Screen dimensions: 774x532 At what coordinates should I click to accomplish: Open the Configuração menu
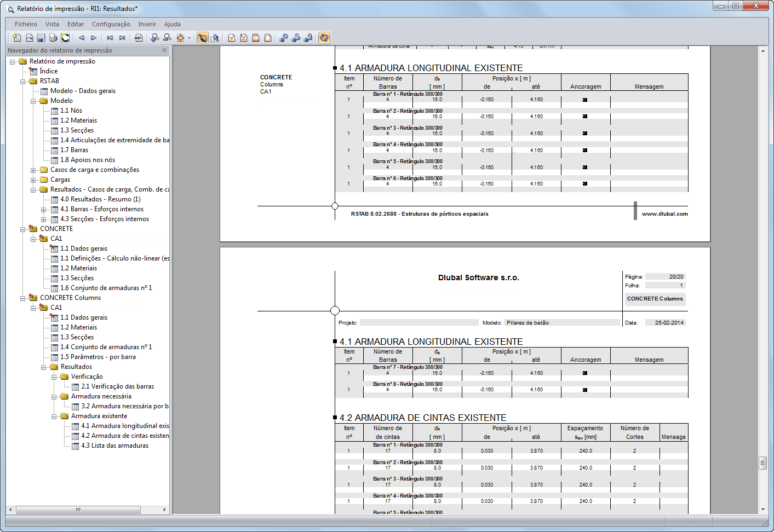(x=111, y=24)
